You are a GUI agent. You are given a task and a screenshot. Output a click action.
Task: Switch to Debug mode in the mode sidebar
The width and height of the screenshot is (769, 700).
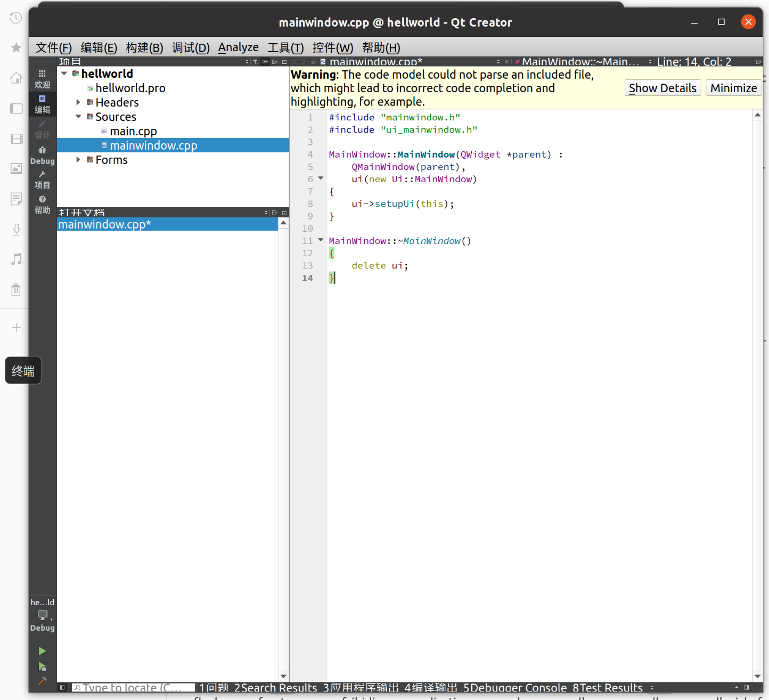point(42,155)
